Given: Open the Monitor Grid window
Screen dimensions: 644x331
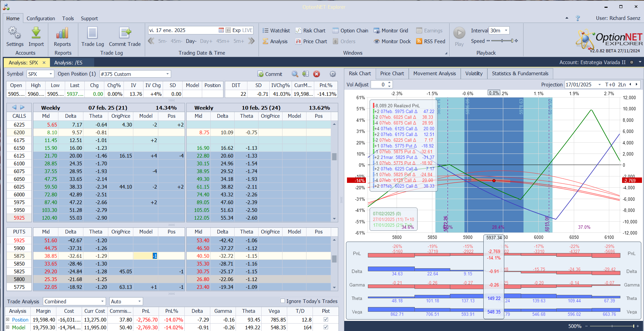Looking at the screenshot, I should [x=391, y=31].
